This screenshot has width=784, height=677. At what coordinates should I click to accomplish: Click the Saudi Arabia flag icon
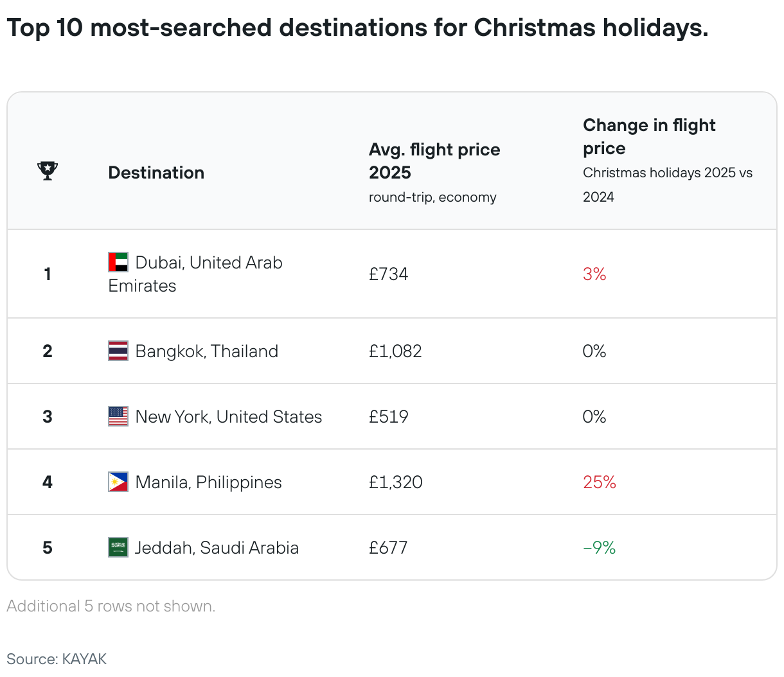click(118, 547)
